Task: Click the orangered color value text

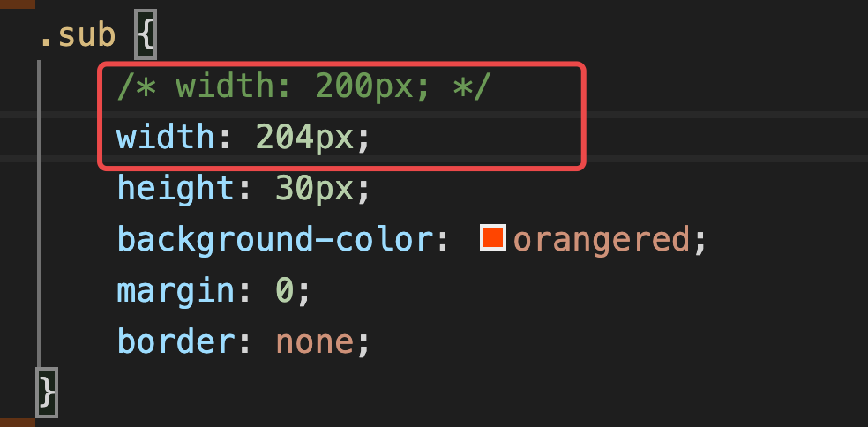Action: 601,238
